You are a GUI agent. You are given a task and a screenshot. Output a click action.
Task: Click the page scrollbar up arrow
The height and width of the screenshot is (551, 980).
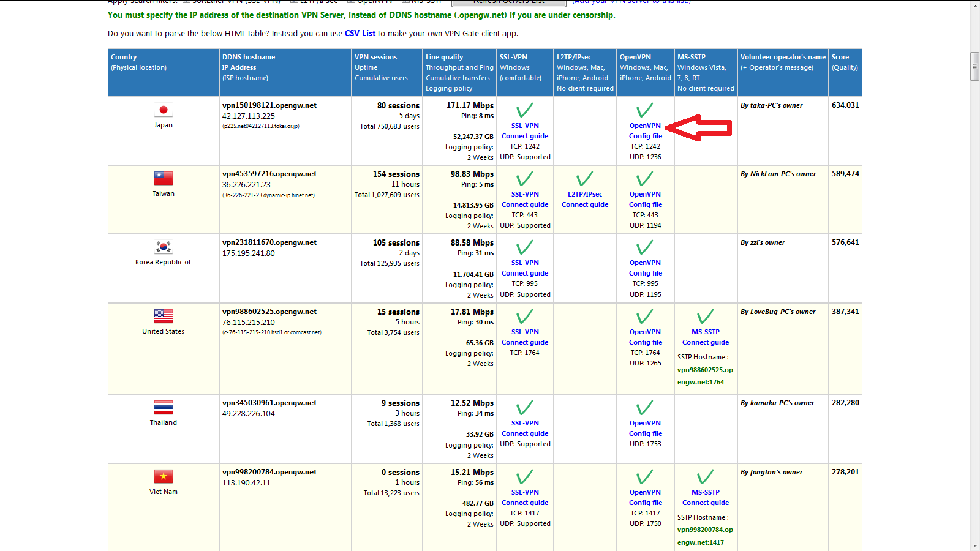pos(975,5)
